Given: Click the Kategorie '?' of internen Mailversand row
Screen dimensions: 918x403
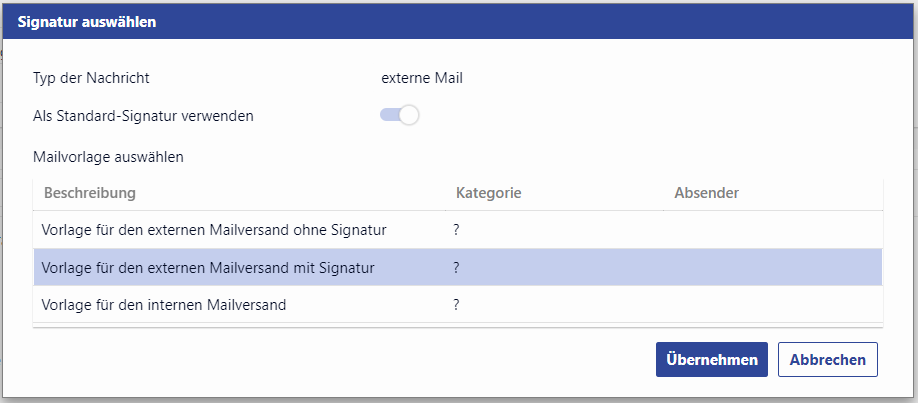Looking at the screenshot, I should (456, 305).
